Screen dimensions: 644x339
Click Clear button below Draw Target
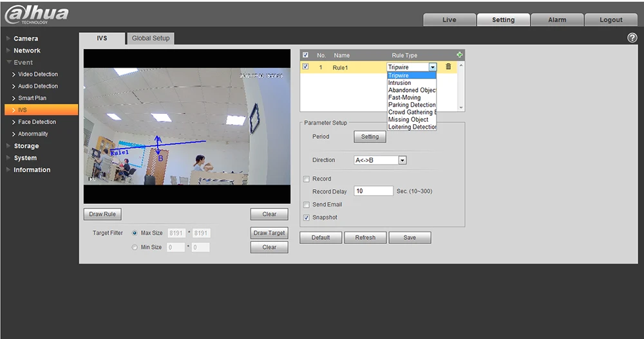coord(269,248)
